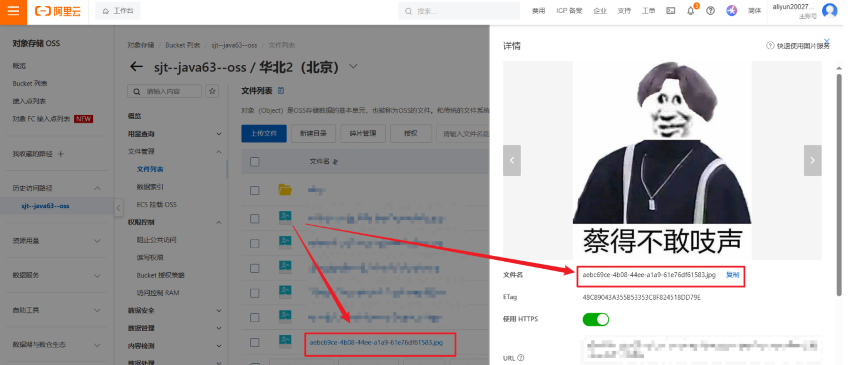Click 新建目录 button
Viewport: 868px width, 365px height.
[313, 133]
